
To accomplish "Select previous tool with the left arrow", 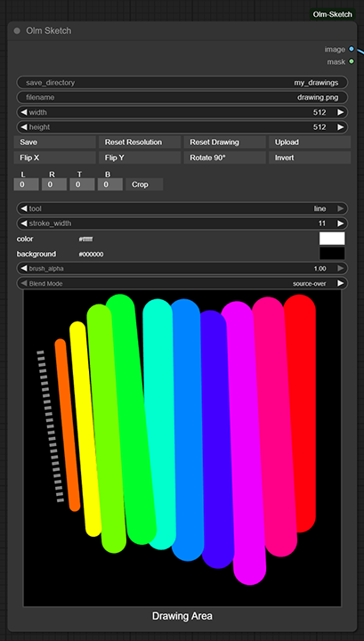I will point(24,208).
